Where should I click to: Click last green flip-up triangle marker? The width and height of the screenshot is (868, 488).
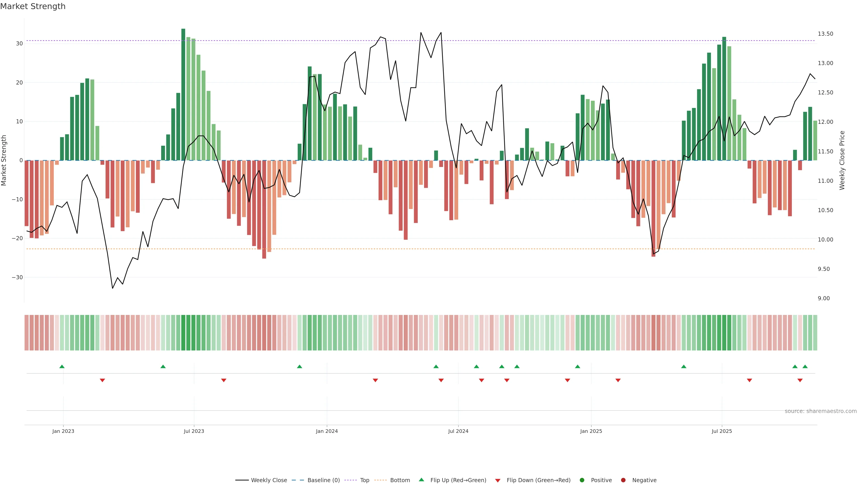[805, 366]
